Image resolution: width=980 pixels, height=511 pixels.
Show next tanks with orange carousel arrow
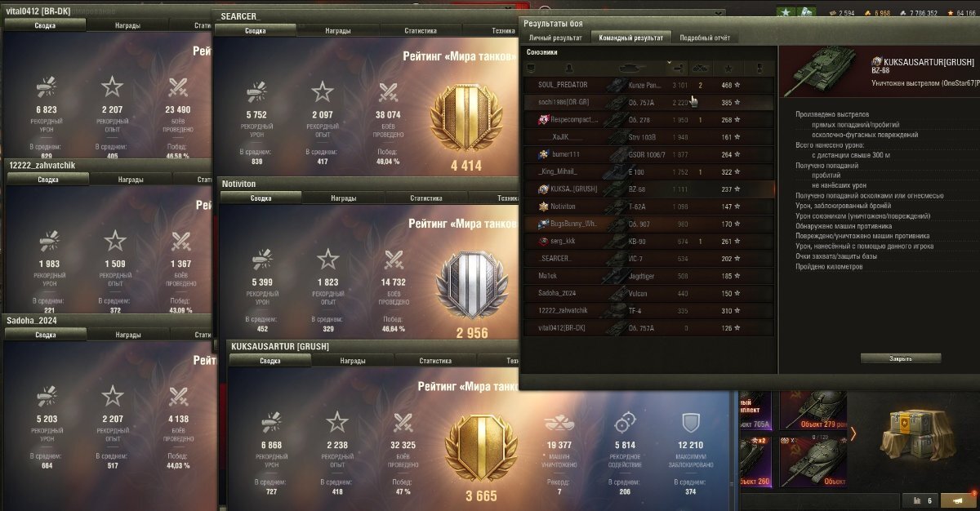click(853, 433)
